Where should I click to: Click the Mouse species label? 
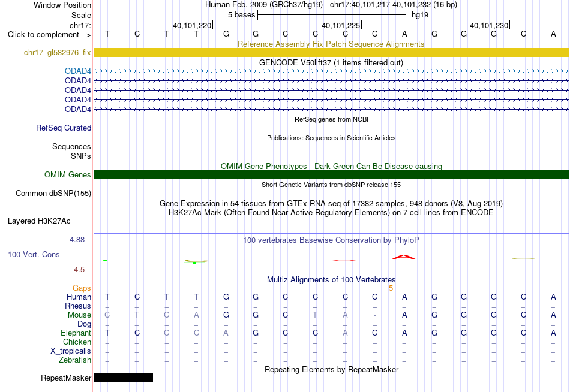click(79, 315)
